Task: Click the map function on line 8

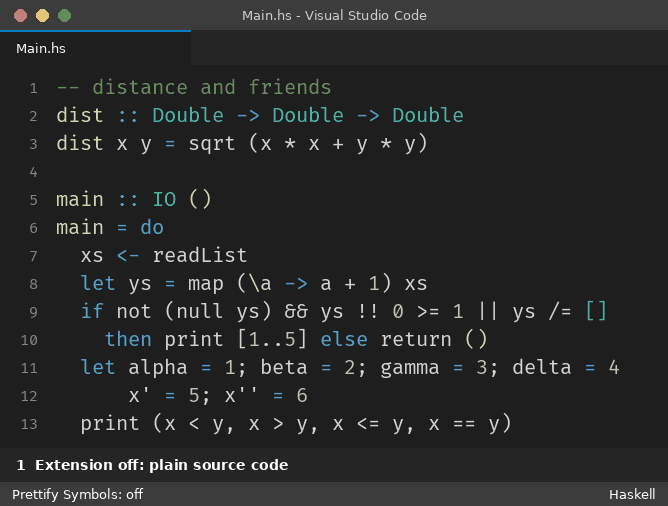Action: click(206, 284)
